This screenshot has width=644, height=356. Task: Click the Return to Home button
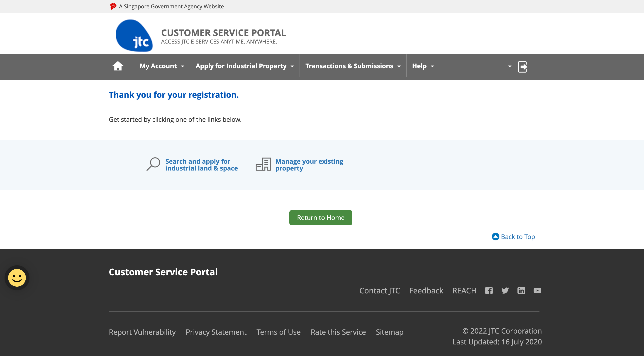pos(321,217)
